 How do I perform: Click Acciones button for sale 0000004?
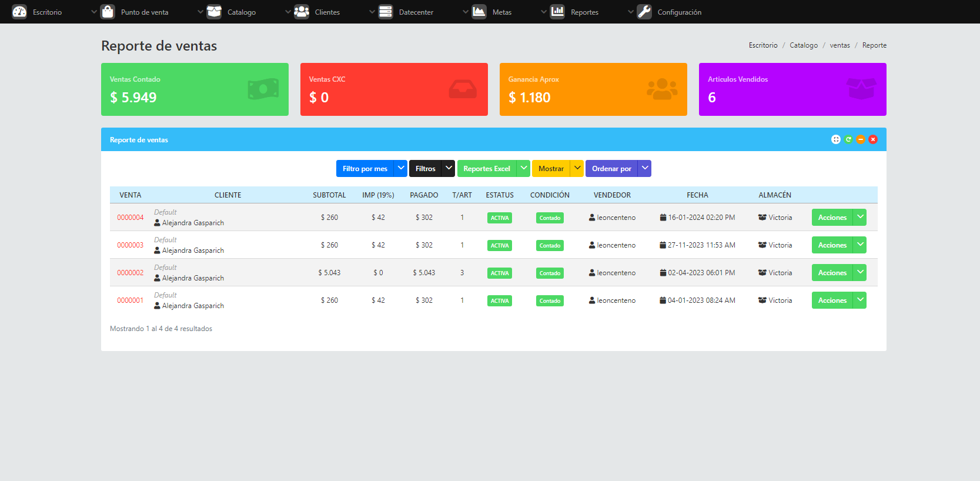pyautogui.click(x=832, y=217)
